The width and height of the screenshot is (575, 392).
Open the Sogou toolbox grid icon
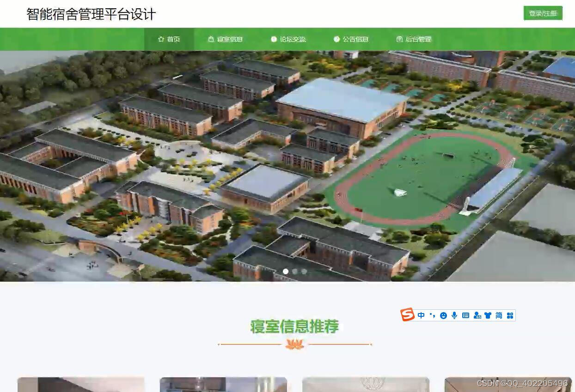click(x=509, y=315)
